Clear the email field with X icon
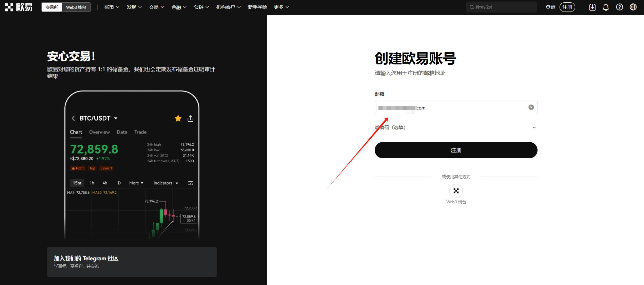The width and height of the screenshot is (644, 285). 531,107
